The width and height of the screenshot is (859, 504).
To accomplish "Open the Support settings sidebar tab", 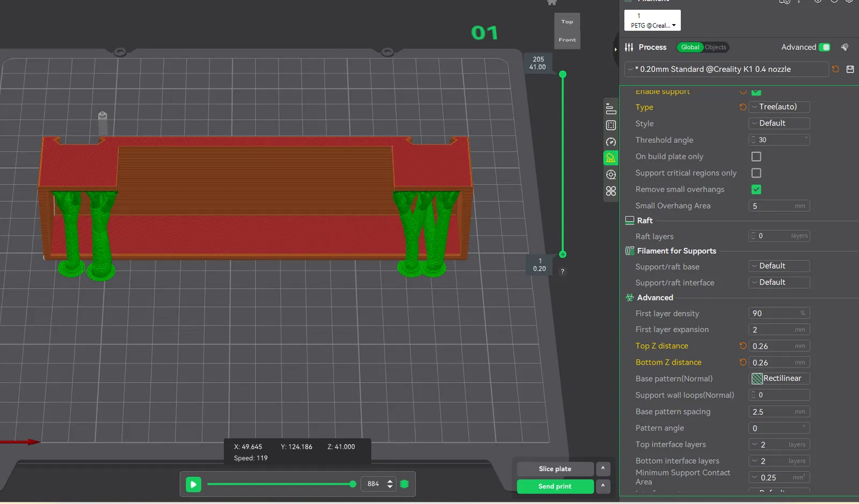I will 610,158.
